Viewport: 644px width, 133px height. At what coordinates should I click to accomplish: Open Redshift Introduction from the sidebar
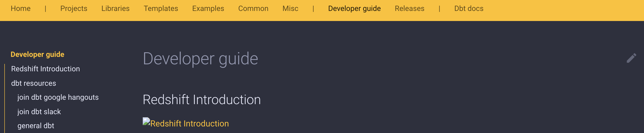click(46, 69)
